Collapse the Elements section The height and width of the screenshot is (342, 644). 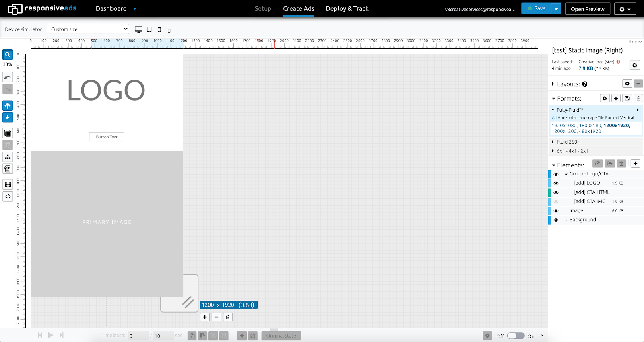pyautogui.click(x=553, y=165)
